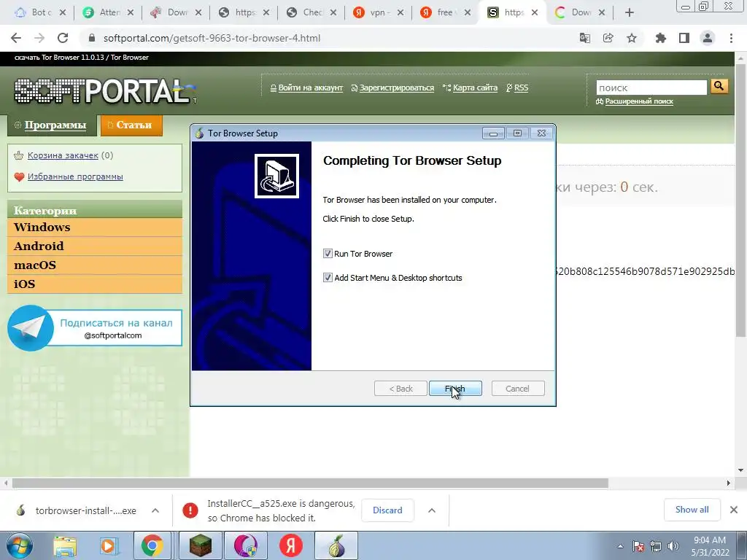The image size is (747, 560).
Task: Go forward in Chrome navigation
Action: point(39,38)
